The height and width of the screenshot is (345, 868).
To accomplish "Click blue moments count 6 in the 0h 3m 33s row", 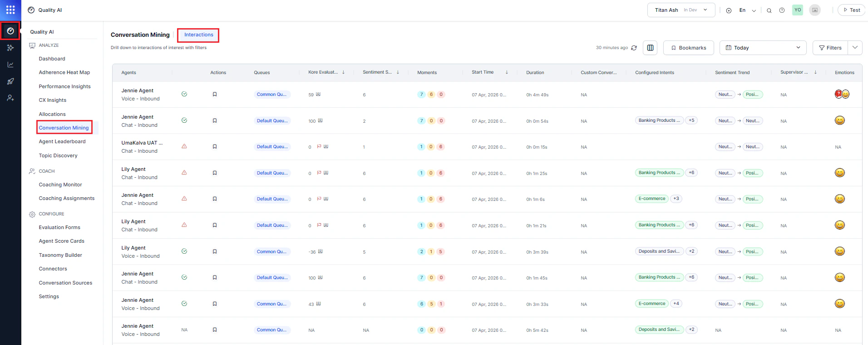I will coord(422,304).
